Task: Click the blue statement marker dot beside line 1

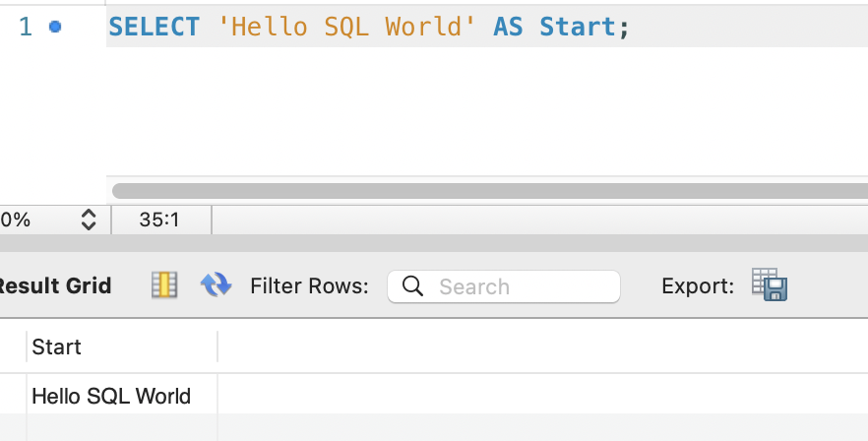Action: click(55, 28)
